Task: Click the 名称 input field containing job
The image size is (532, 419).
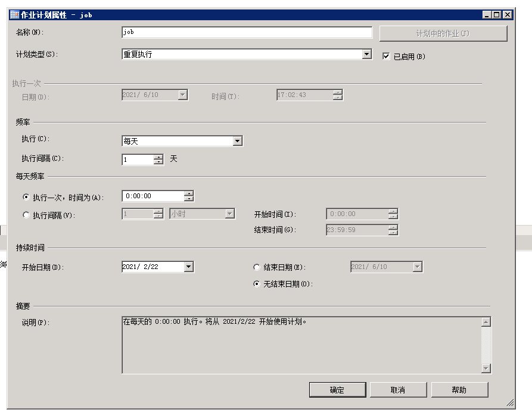Action: click(x=246, y=32)
